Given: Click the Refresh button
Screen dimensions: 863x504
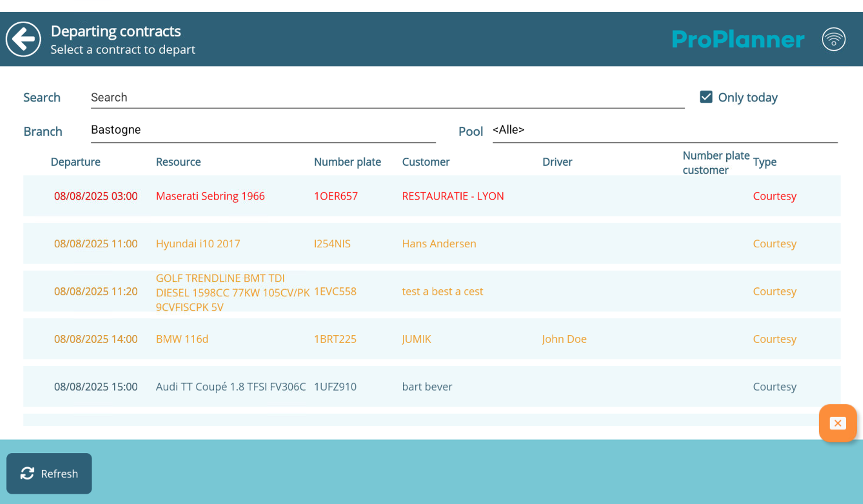Looking at the screenshot, I should pos(49,473).
